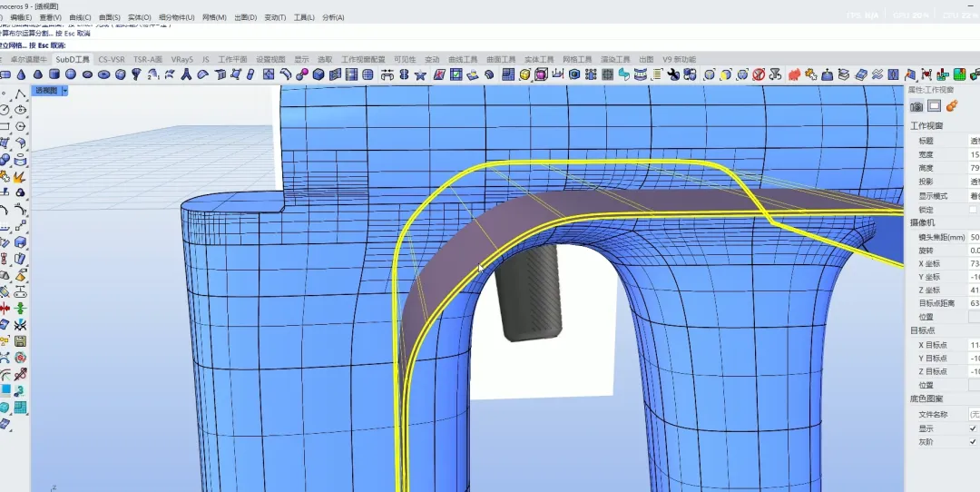Click the 镜头焦距 input field
This screenshot has height=492, width=980.
(x=974, y=236)
